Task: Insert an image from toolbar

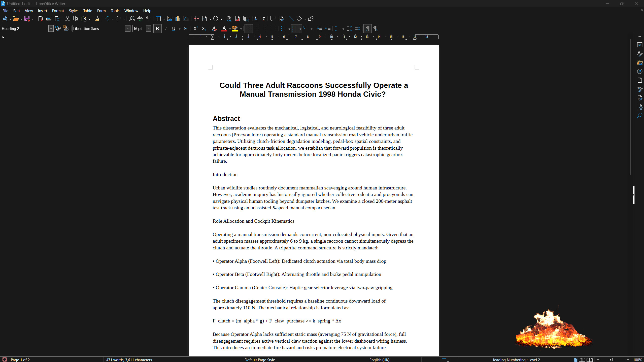Action: click(x=170, y=19)
